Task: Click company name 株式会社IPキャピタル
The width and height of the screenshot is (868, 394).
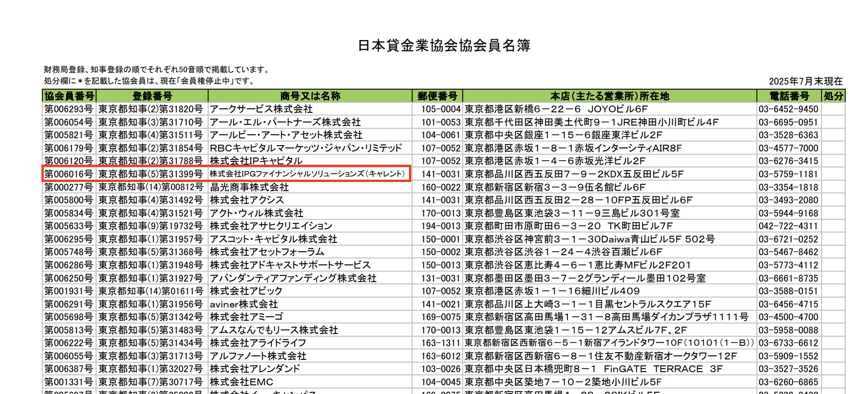Action: (256, 161)
